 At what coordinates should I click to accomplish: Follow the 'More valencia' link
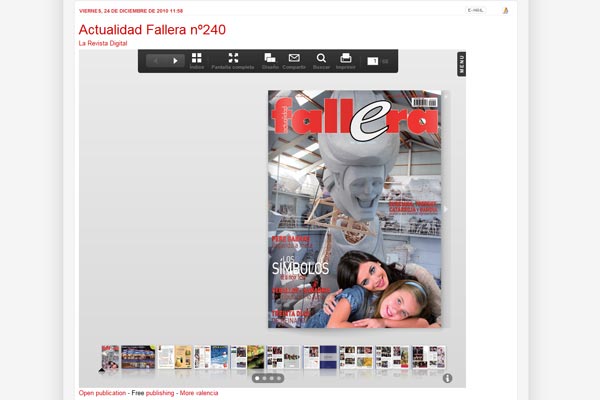(198, 393)
